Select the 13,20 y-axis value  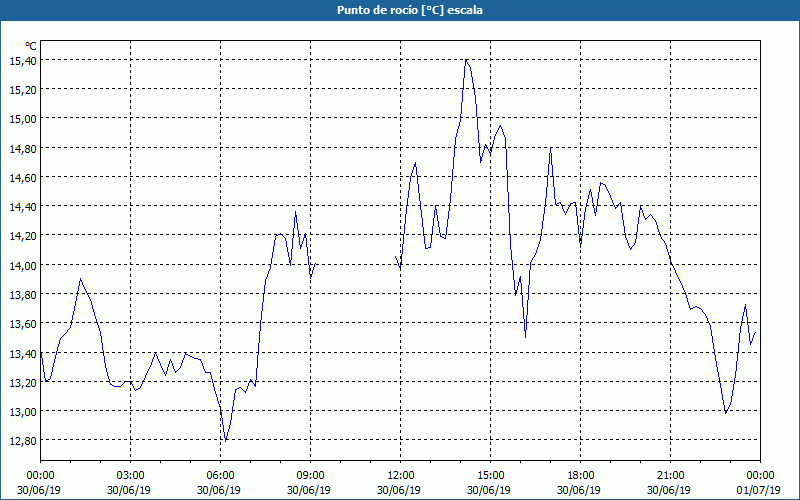tap(22, 382)
